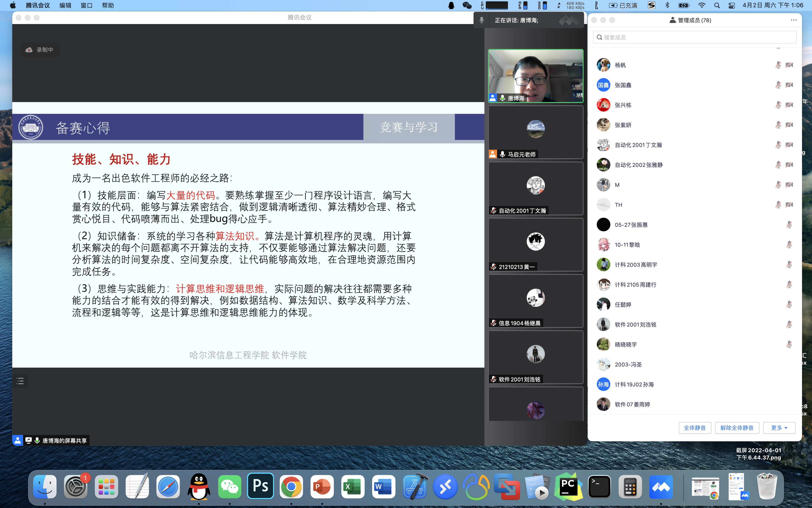This screenshot has width=812, height=508.
Task: Click the Bluetooth icon in menu bar
Action: click(x=667, y=5)
